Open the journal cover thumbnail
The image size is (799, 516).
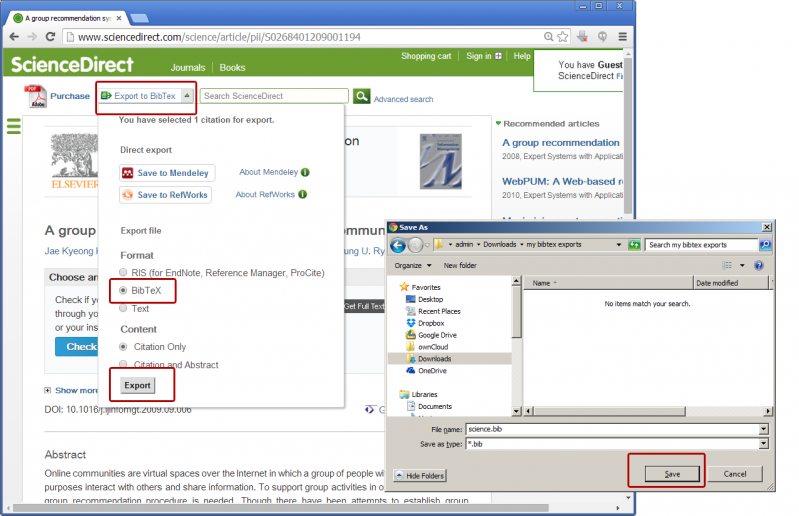441,161
